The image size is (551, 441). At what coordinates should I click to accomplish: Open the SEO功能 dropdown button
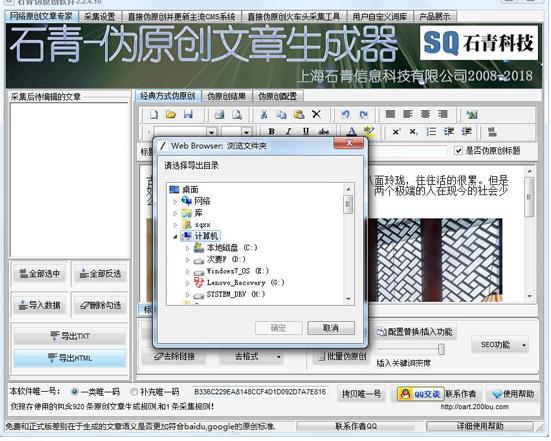[499, 345]
